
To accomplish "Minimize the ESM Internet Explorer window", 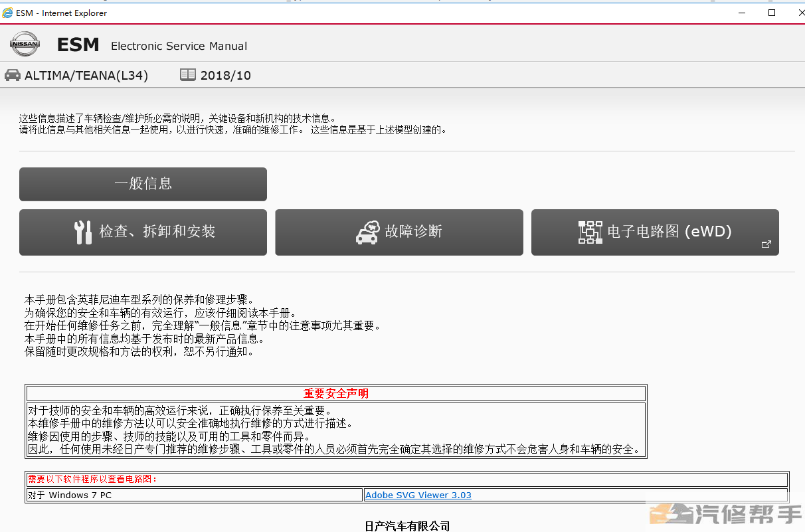I will point(741,13).
